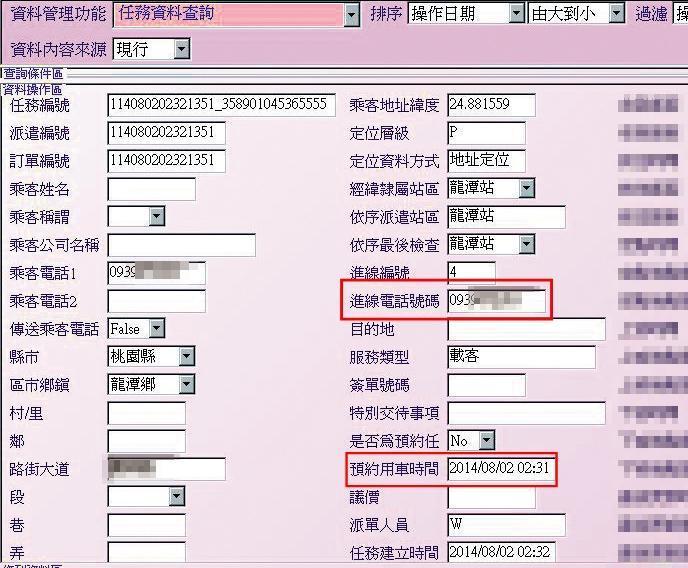Click the 任務編號 input field
The width and height of the screenshot is (688, 568).
[x=222, y=105]
